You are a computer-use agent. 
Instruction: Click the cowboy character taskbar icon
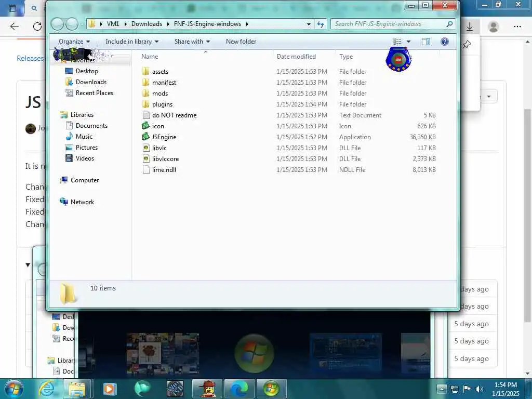coord(207,389)
